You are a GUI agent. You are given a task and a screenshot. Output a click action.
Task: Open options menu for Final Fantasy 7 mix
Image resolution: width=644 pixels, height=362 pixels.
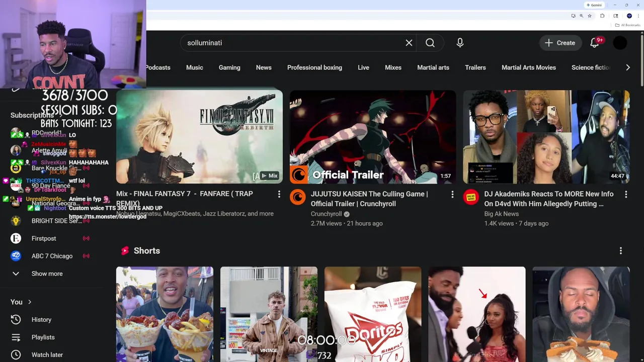[x=279, y=194]
